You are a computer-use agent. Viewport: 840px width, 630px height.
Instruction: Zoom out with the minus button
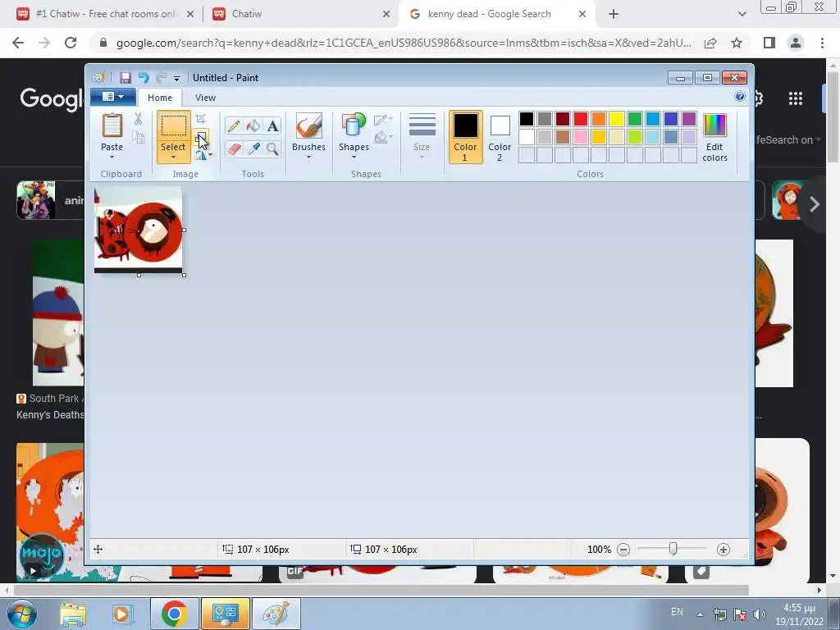(x=623, y=550)
